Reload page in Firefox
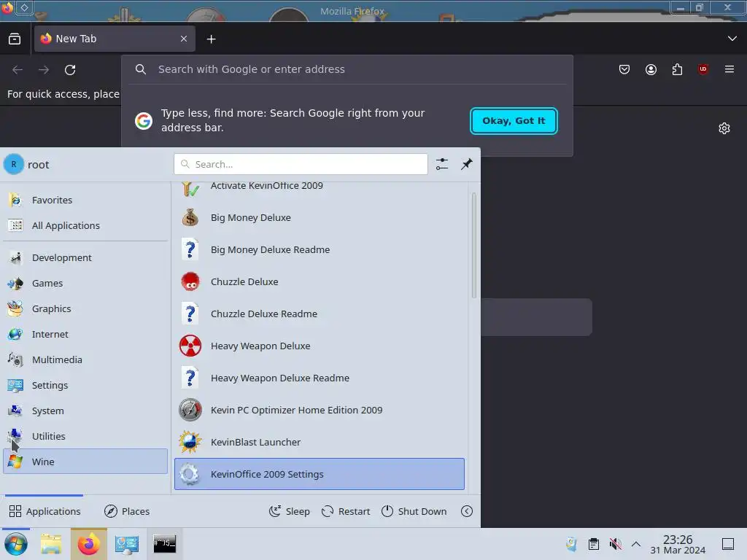The width and height of the screenshot is (747, 560). click(70, 70)
